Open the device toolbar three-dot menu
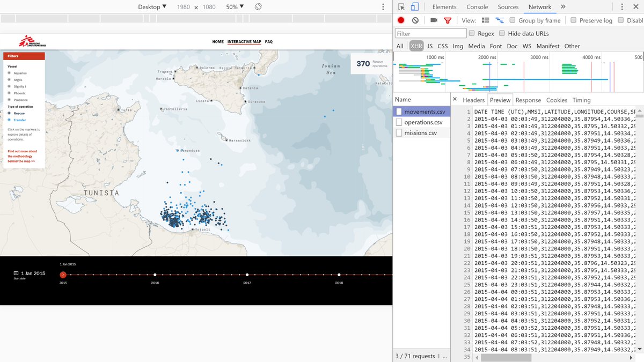Image resolution: width=644 pixels, height=362 pixels. (383, 7)
